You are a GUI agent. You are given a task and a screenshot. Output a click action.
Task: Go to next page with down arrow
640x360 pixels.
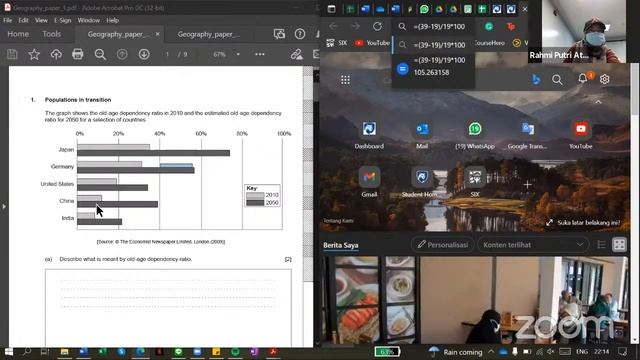click(144, 54)
